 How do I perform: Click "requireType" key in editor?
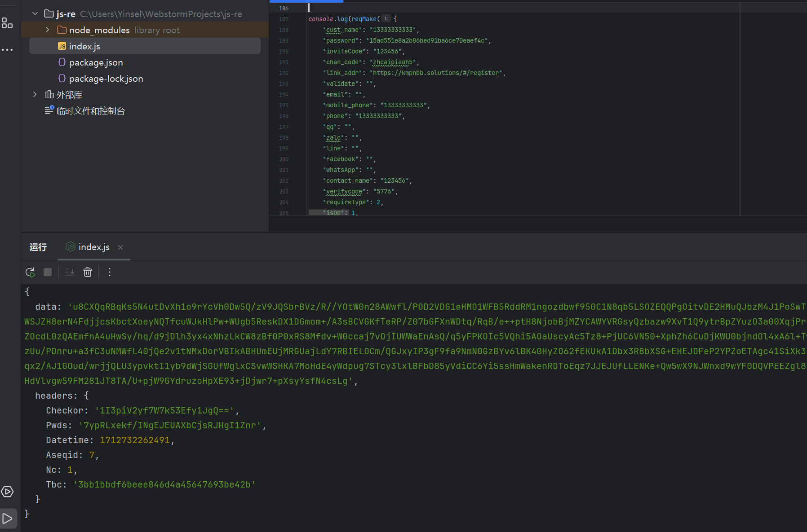[346, 202]
